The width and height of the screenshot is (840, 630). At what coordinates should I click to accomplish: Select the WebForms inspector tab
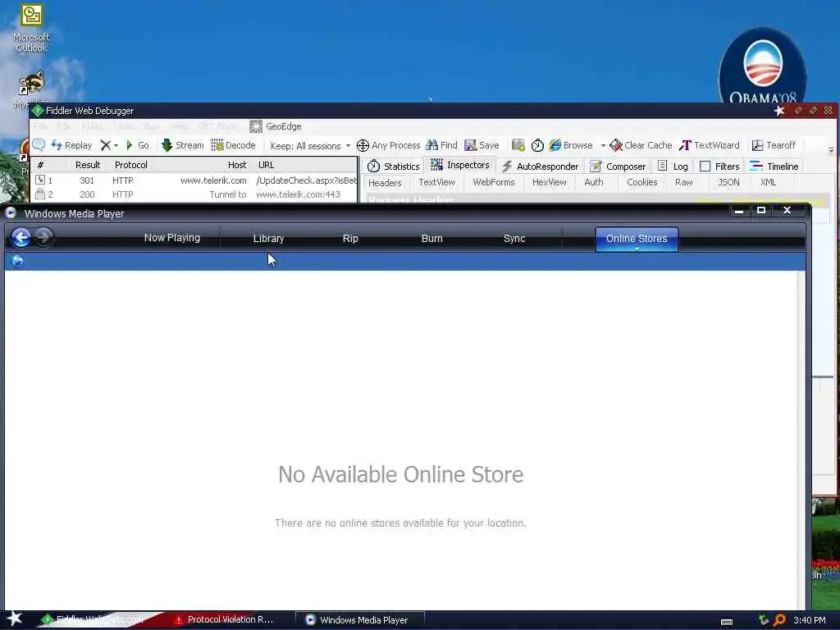point(493,182)
